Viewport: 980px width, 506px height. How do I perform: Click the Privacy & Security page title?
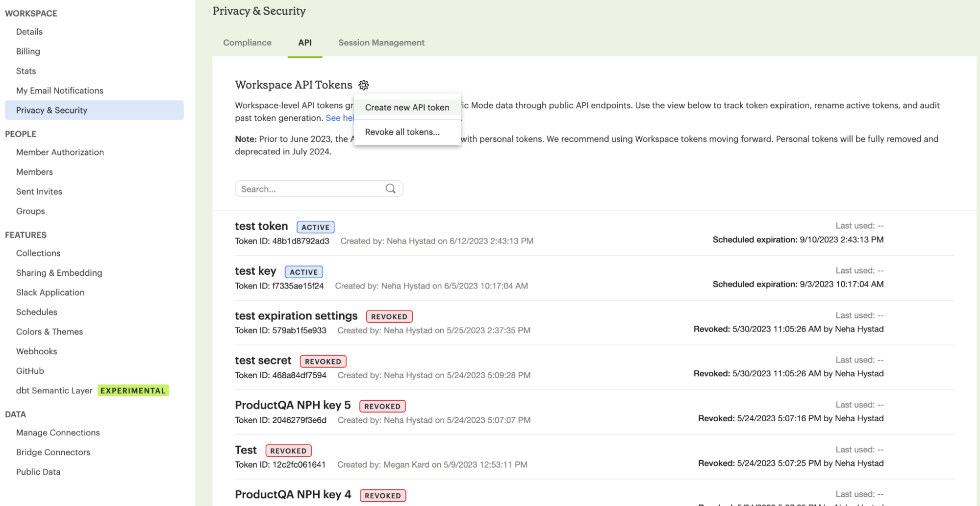[259, 11]
